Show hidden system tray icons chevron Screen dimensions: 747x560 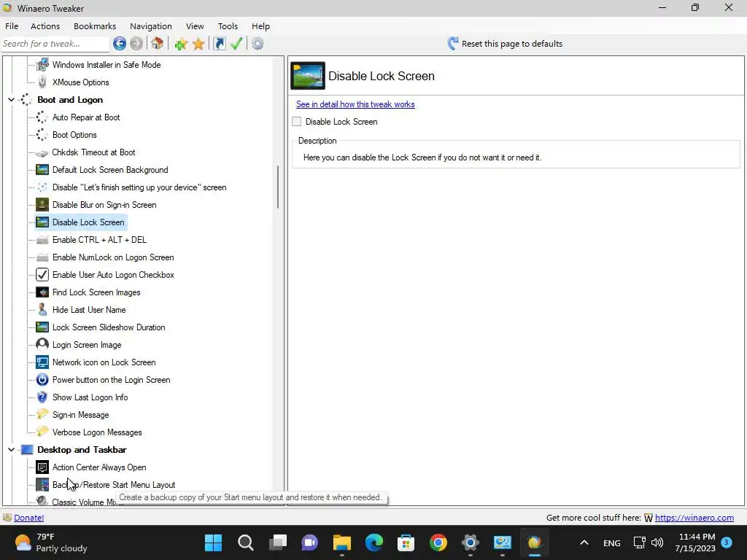click(x=584, y=542)
